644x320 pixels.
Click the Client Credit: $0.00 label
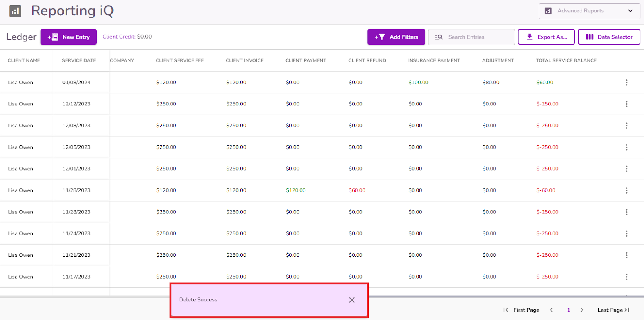[127, 37]
